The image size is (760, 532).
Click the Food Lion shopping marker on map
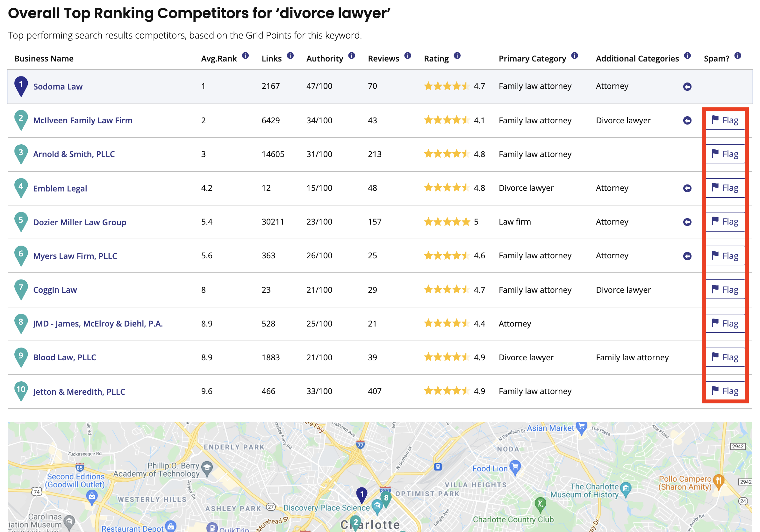click(x=515, y=467)
